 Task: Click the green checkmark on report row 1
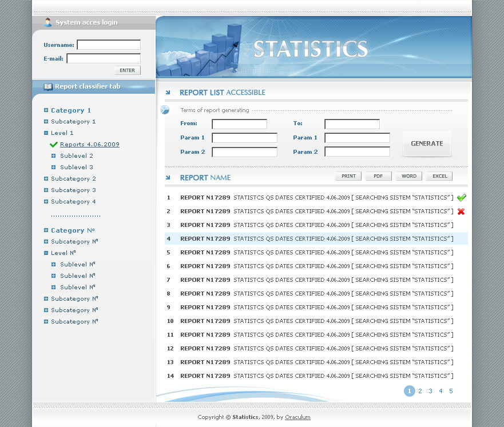[x=461, y=197]
